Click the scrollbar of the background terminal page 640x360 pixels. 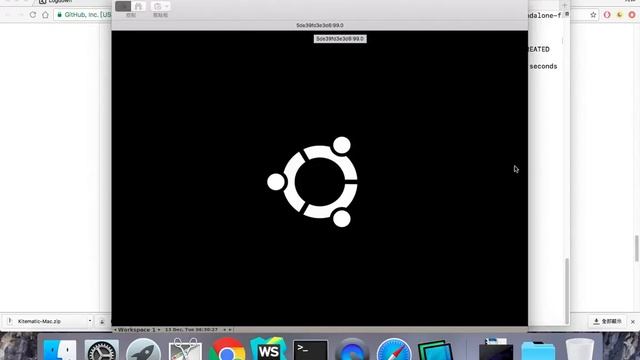coord(567,291)
